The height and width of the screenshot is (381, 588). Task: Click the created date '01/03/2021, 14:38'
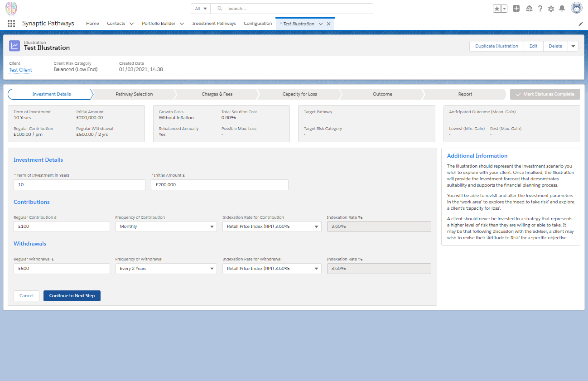[x=141, y=70]
